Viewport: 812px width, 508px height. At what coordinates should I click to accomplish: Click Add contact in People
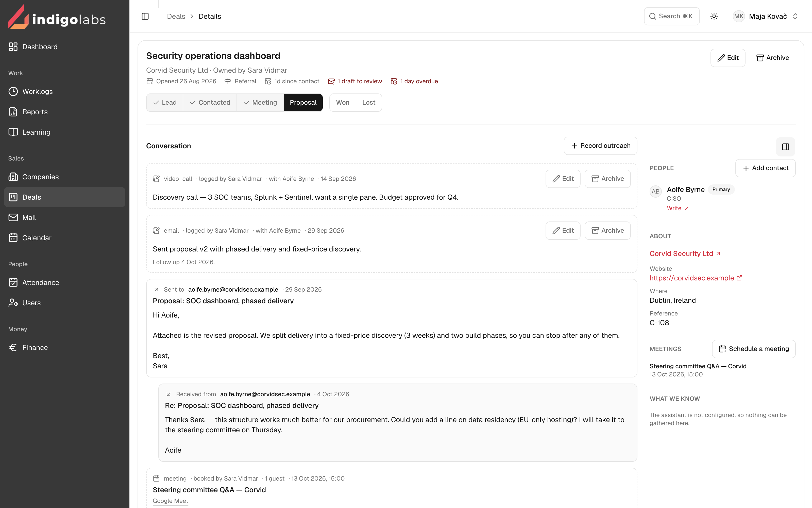(x=765, y=168)
